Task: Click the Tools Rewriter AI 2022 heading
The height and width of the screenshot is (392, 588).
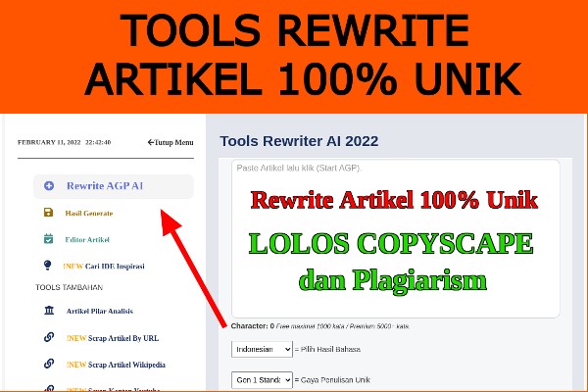Action: tap(299, 141)
